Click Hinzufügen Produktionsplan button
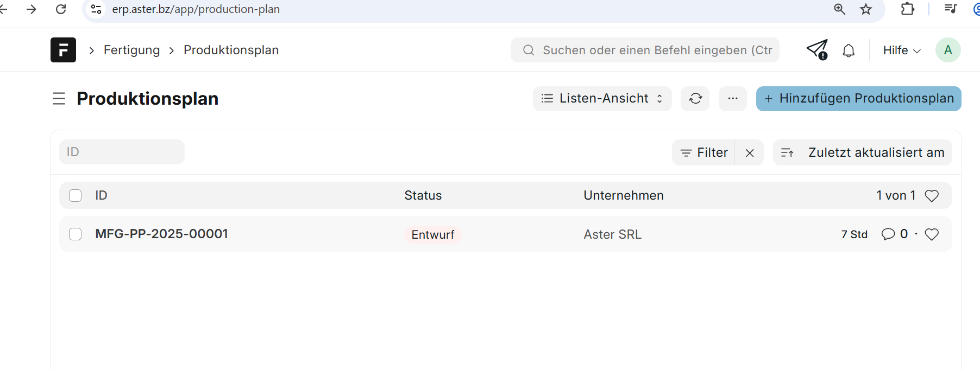The width and height of the screenshot is (980, 370). point(858,99)
